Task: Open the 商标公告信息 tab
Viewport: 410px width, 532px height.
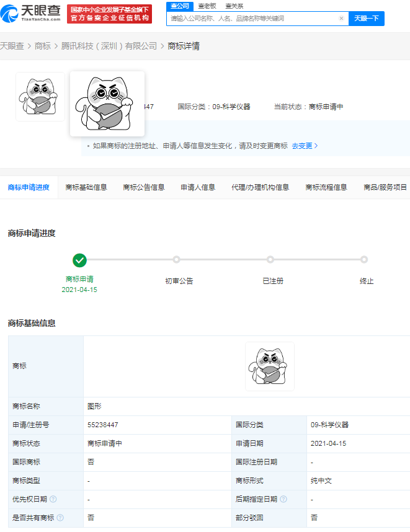Action: click(144, 187)
